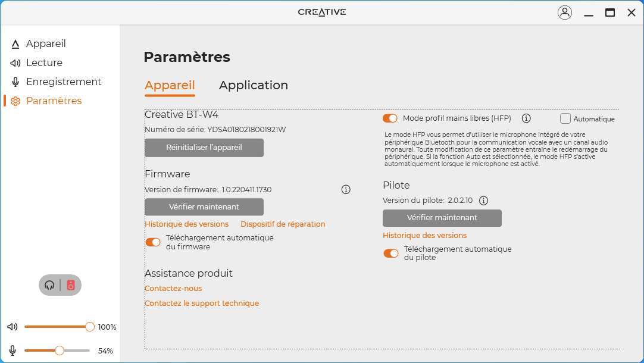Maximize the Creative app window

point(610,12)
